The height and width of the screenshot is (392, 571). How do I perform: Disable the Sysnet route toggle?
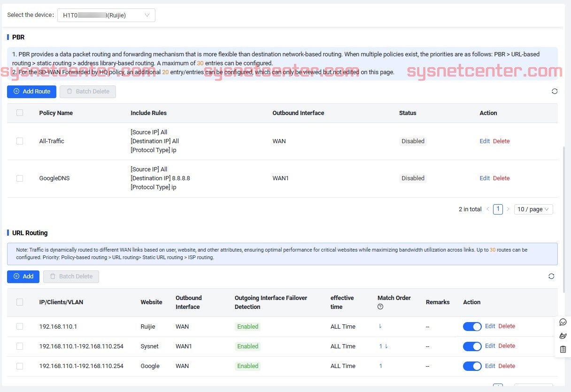pyautogui.click(x=472, y=346)
